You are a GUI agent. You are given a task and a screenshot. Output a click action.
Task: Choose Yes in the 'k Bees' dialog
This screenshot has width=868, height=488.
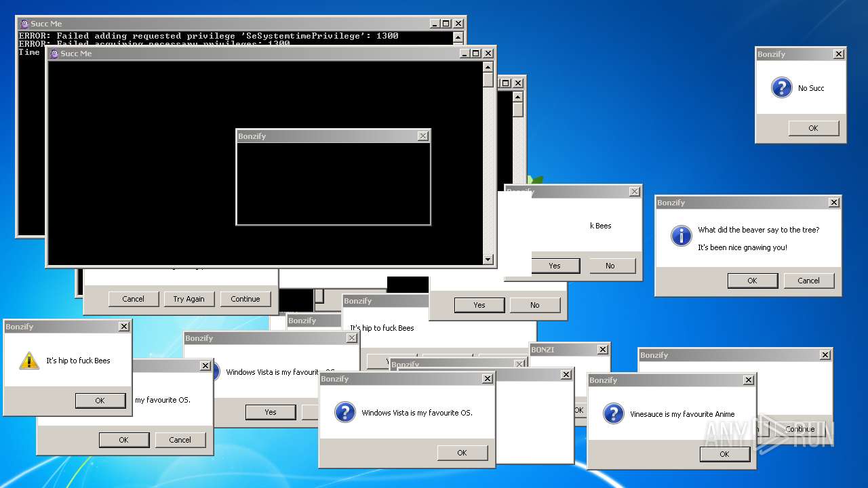(x=555, y=266)
